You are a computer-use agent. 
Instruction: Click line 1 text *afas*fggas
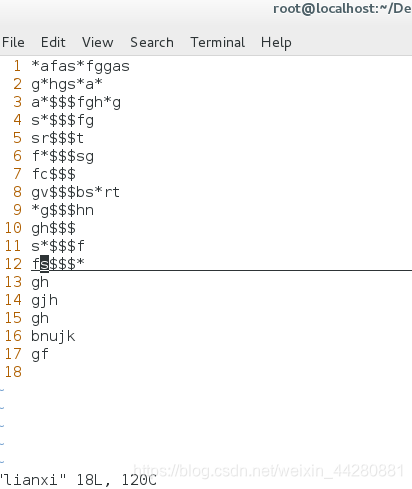click(80, 66)
